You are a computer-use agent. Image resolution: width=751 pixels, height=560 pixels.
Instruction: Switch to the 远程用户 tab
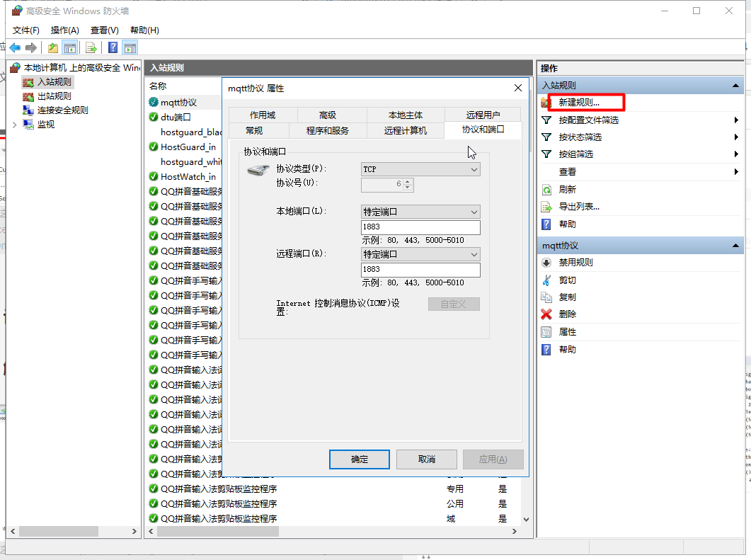pos(483,115)
